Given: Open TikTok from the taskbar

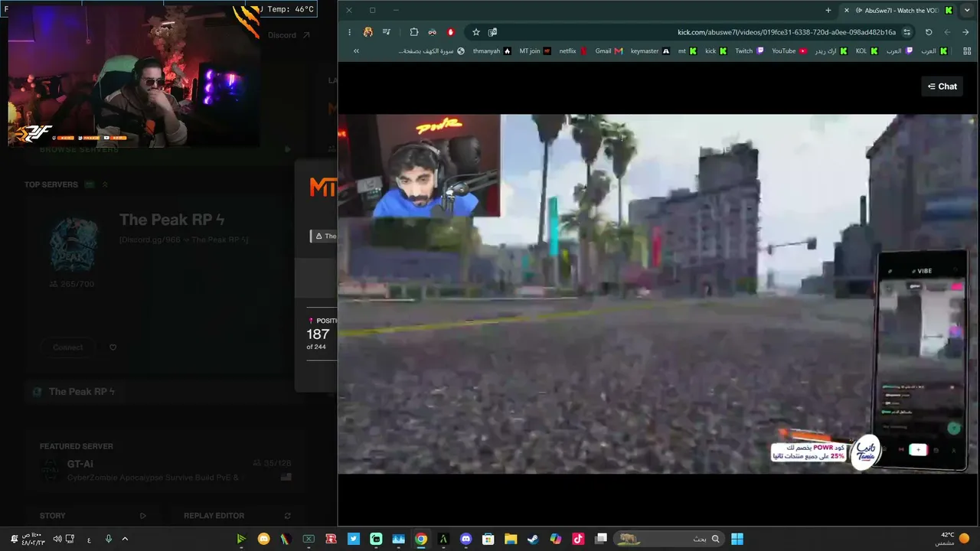Looking at the screenshot, I should (578, 539).
